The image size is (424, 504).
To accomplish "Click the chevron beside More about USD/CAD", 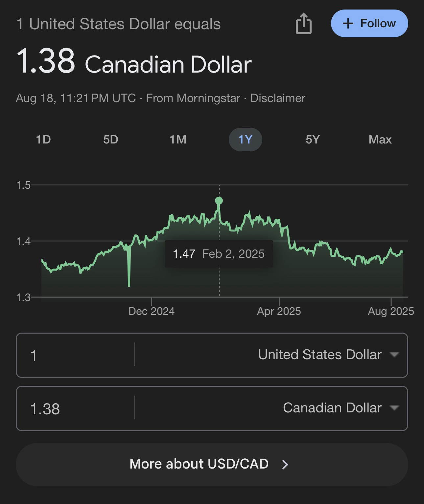I will (x=285, y=464).
